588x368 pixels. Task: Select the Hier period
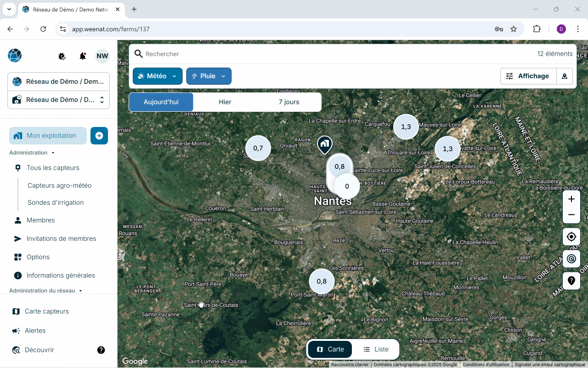click(225, 102)
